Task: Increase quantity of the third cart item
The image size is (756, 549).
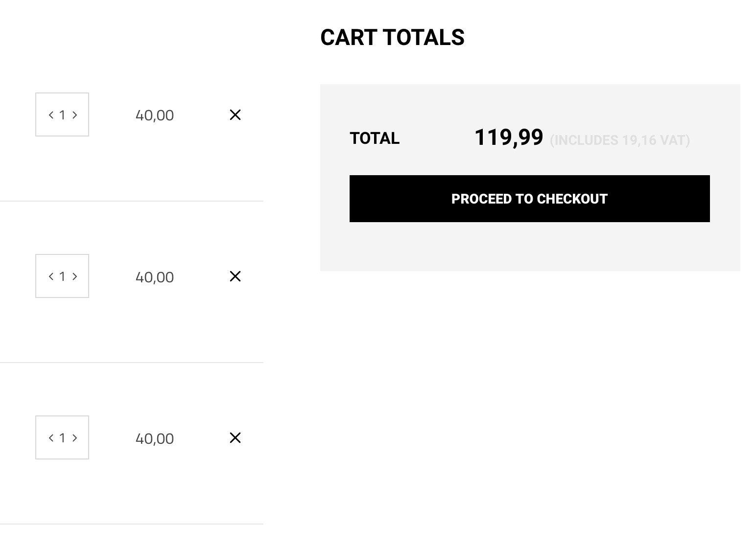Action: tap(75, 437)
